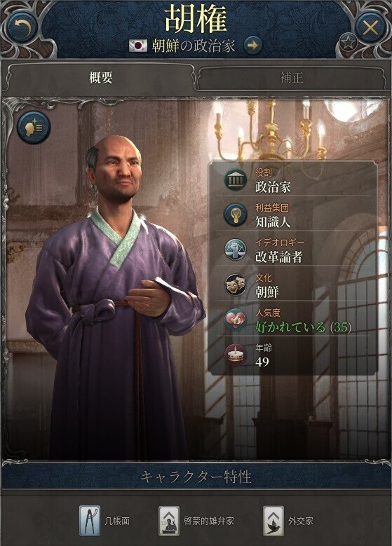Click the 外交家 dove trait icon
This screenshot has height=546, width=392.
(x=273, y=521)
